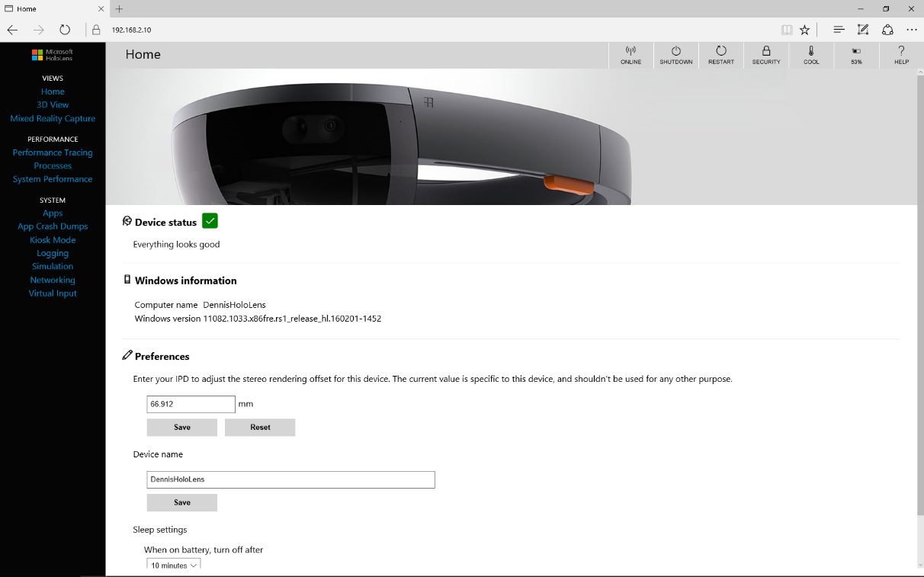Click the green Device status checkmark
Image resolution: width=924 pixels, height=577 pixels.
210,221
